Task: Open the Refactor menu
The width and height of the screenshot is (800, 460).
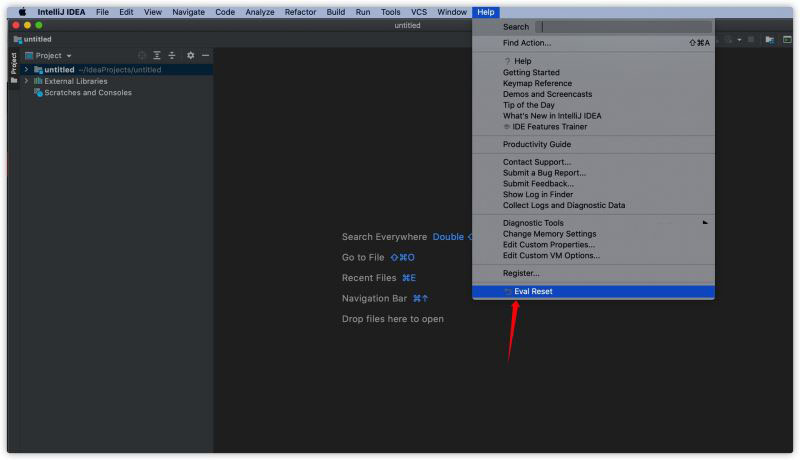Action: [300, 12]
